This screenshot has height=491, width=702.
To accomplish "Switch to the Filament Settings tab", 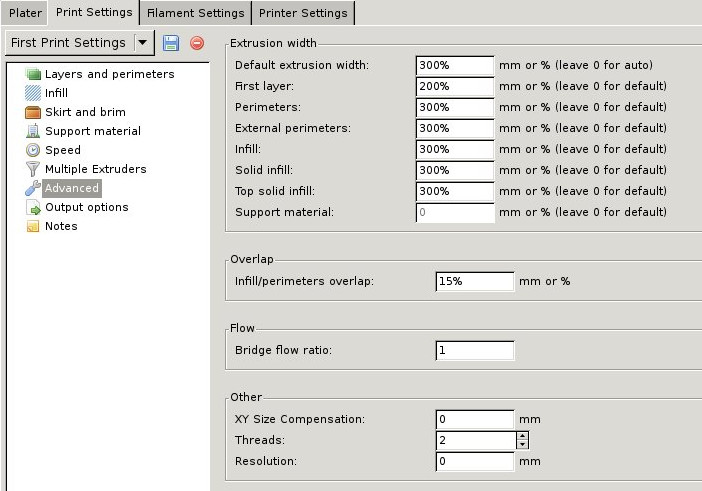I will 195,13.
